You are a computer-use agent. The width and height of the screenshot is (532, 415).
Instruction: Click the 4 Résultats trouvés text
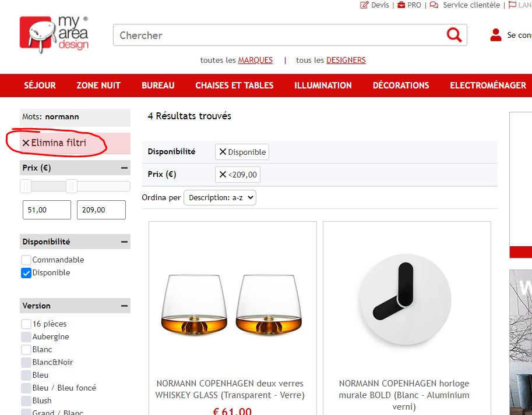click(x=189, y=116)
